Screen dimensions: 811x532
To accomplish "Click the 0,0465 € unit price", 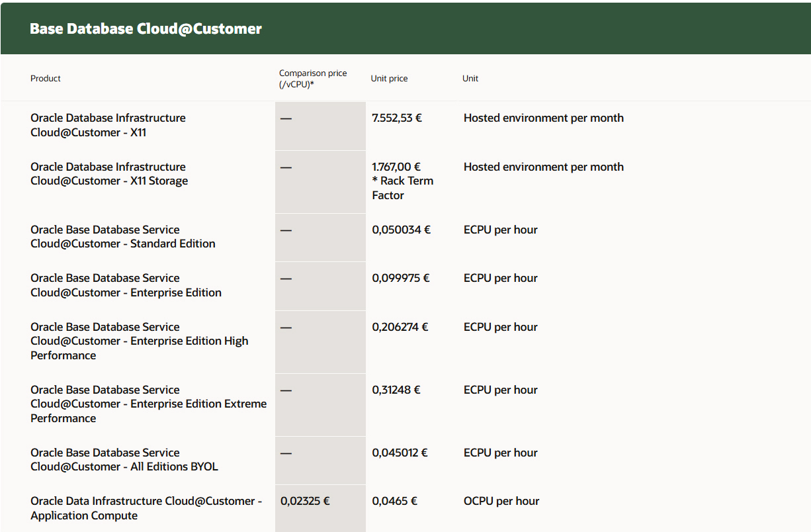I will pyautogui.click(x=394, y=501).
